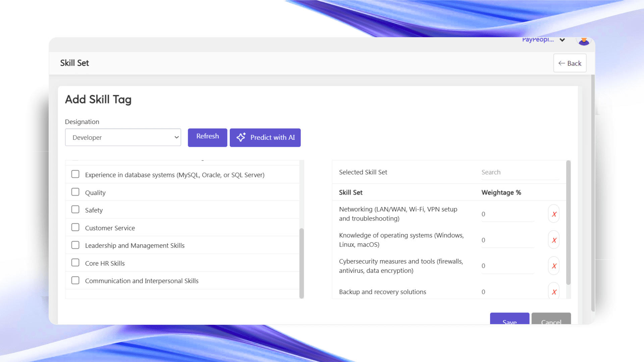Click the Networking weightage input

[507, 214]
